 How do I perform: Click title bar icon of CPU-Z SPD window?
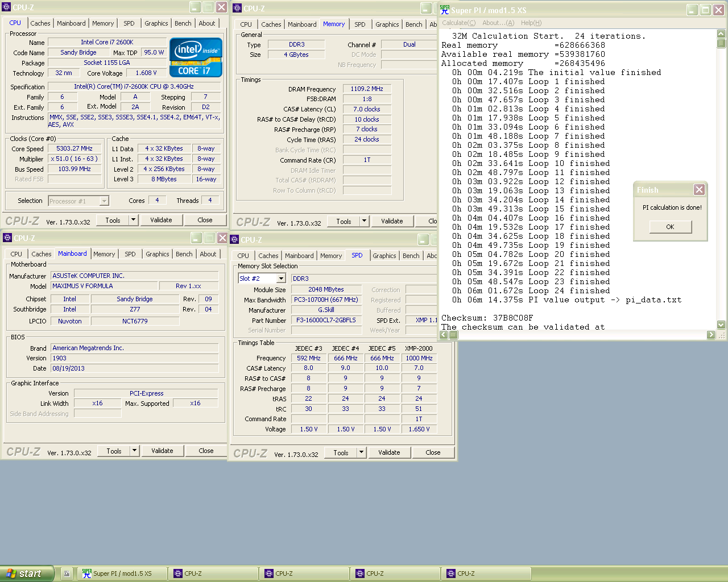(235, 239)
